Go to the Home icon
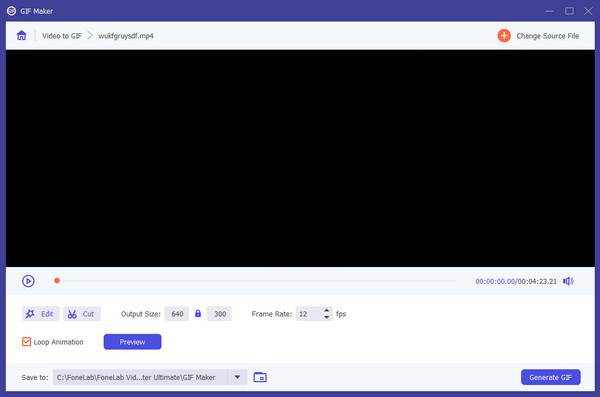Viewport: 600px width, 397px height. point(21,36)
